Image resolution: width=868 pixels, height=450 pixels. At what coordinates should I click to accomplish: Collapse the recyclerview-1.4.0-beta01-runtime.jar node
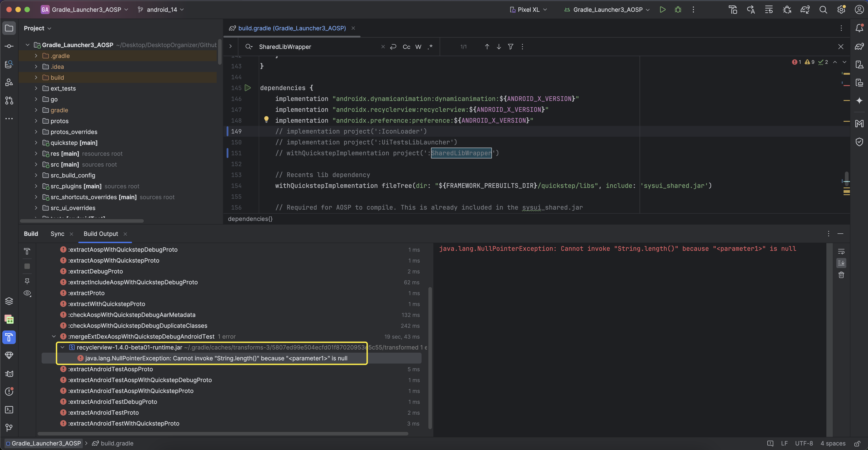pyautogui.click(x=62, y=347)
